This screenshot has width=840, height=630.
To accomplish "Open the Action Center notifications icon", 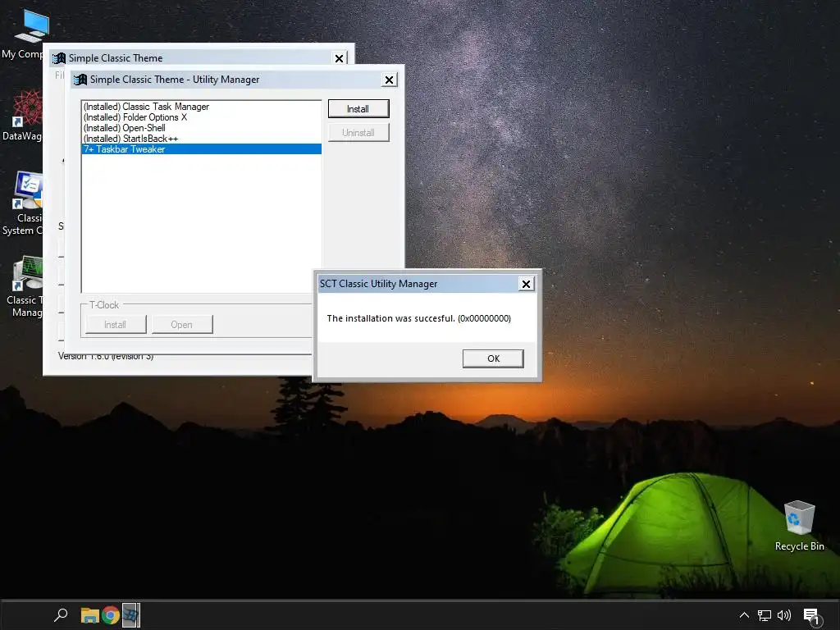I will coord(812,617).
